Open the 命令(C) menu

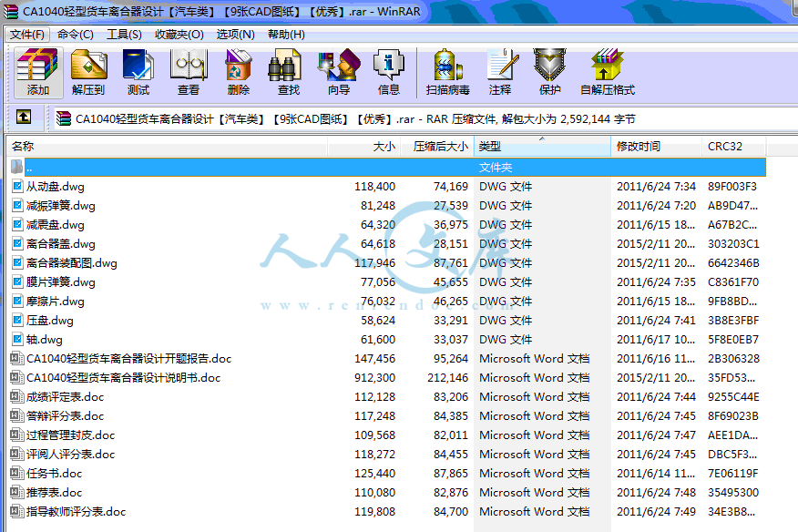[x=76, y=34]
